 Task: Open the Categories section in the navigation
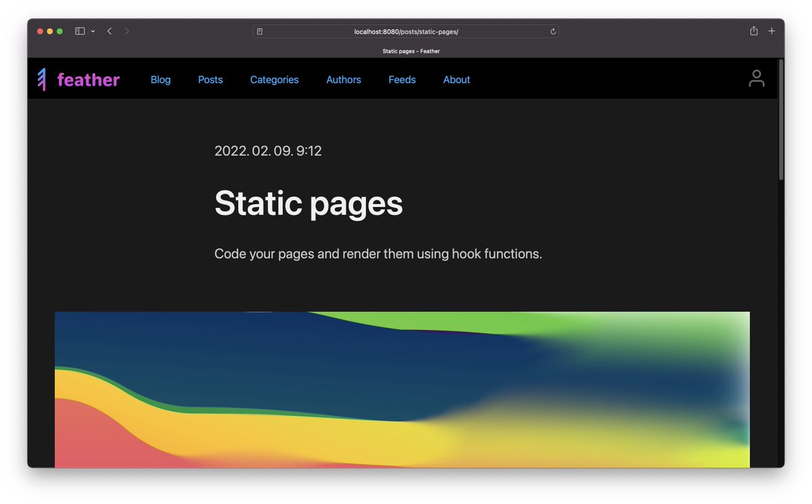[274, 79]
